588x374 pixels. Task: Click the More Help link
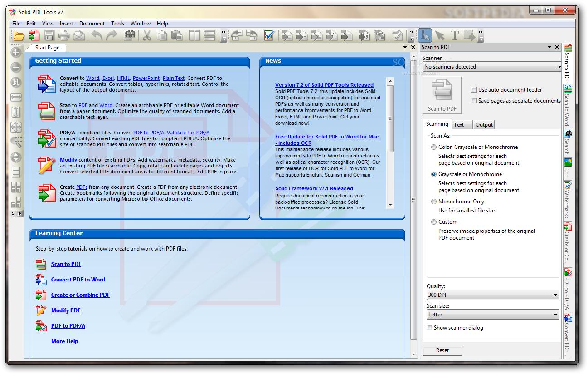point(64,341)
